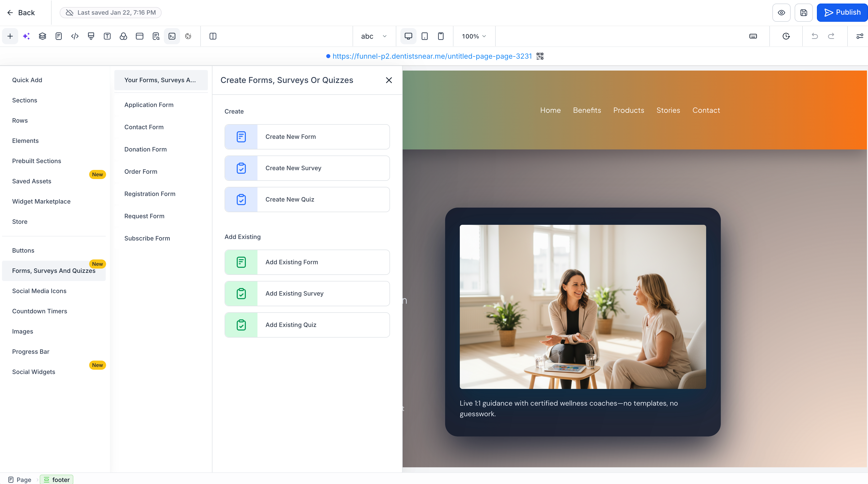Screen dimensions: 868x484
Task: Open Sections in sidebar
Action: tap(54, 100)
